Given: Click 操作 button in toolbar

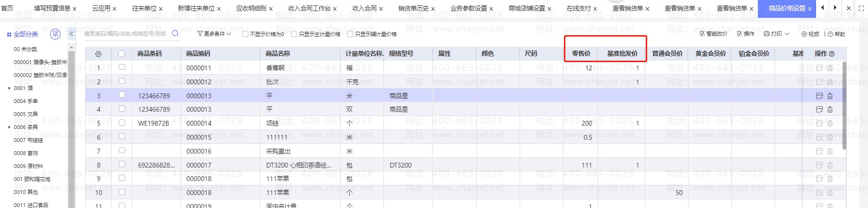Looking at the screenshot, I should tap(746, 34).
